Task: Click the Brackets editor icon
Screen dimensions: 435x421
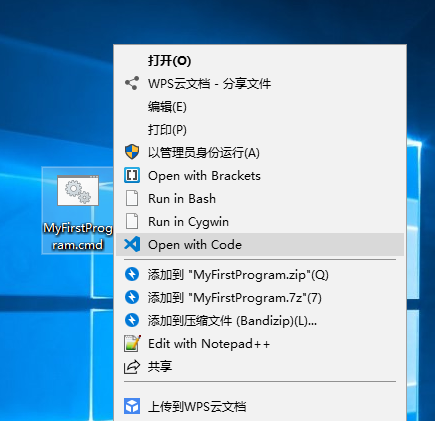Action: click(x=132, y=175)
